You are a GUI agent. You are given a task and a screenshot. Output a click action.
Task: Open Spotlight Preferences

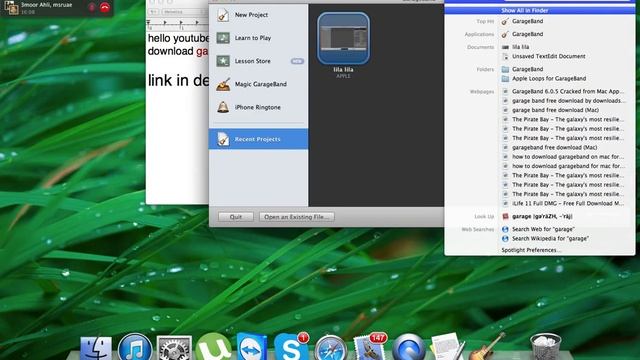tap(531, 250)
